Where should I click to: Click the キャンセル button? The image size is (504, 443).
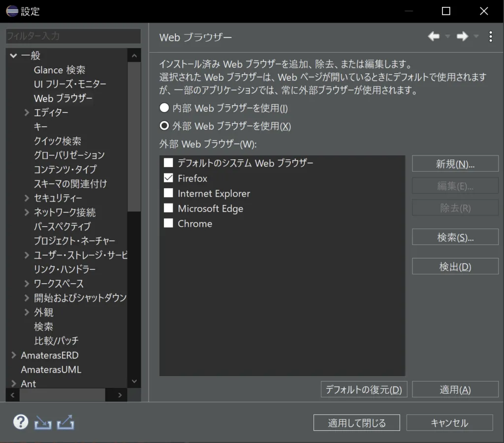pyautogui.click(x=450, y=423)
